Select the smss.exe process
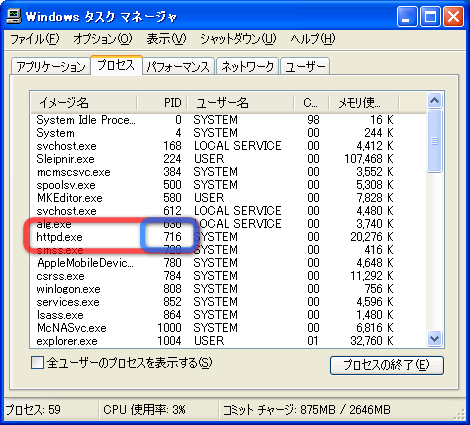Image resolution: width=470 pixels, height=425 pixels. (228, 250)
